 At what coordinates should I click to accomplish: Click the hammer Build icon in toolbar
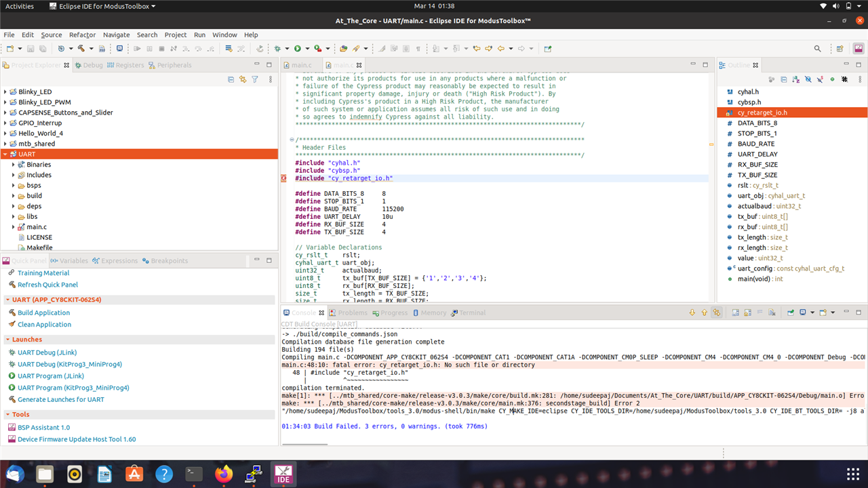[x=81, y=49]
